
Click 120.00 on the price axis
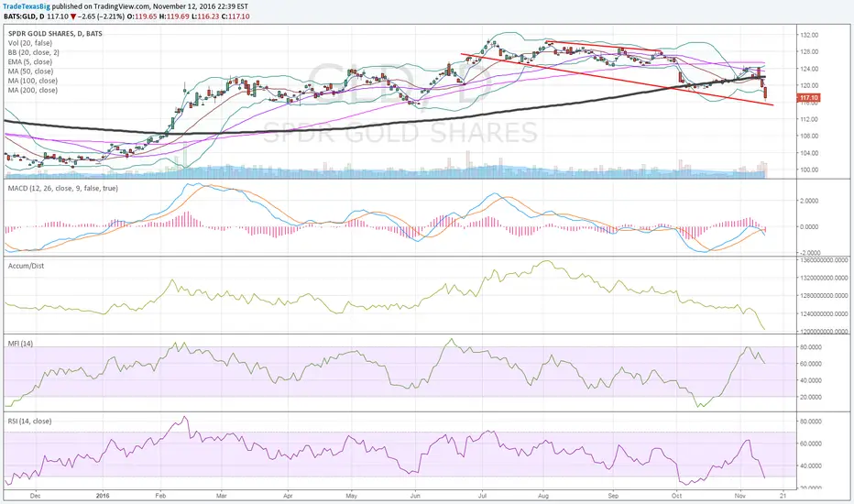[810, 85]
